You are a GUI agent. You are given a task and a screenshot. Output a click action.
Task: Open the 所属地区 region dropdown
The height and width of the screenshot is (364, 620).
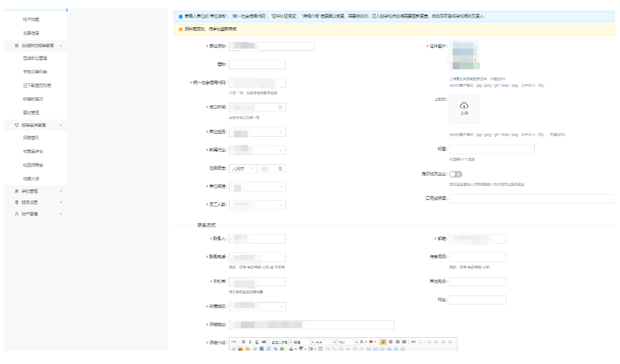pyautogui.click(x=257, y=306)
